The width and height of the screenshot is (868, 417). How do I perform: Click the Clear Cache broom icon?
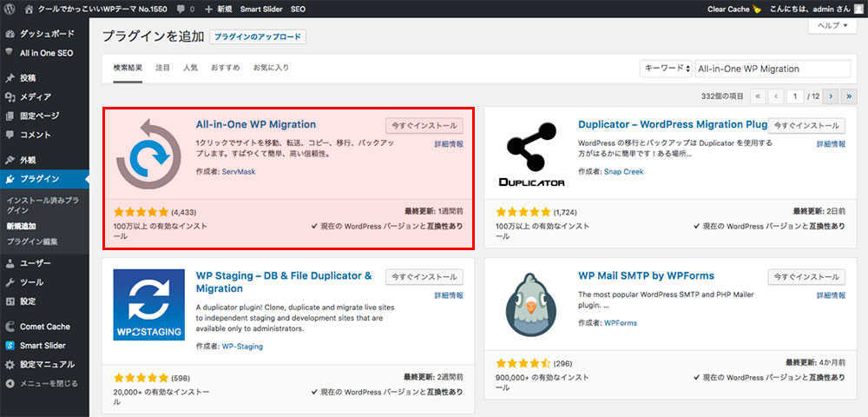pyautogui.click(x=756, y=9)
